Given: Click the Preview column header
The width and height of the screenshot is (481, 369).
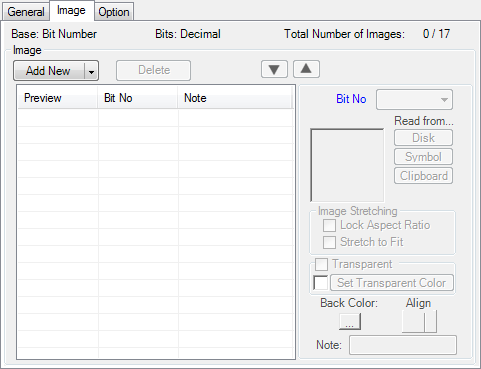Looking at the screenshot, I should coord(58,98).
